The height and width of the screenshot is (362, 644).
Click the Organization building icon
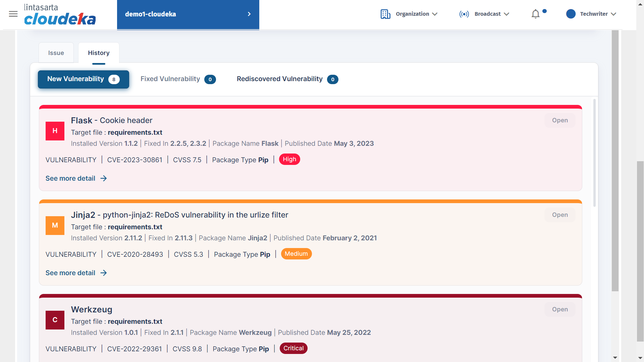(x=385, y=14)
